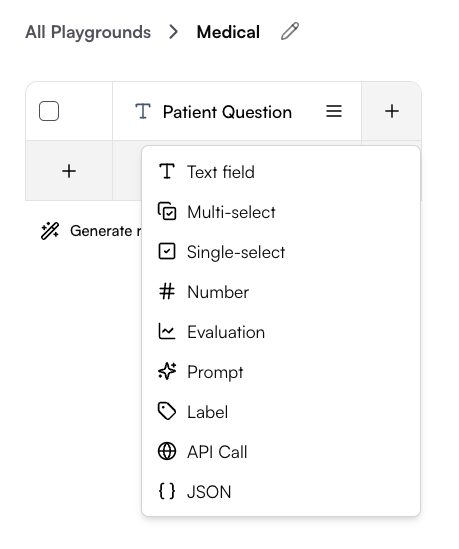Choose Evaluation from the column type menu

tap(281, 332)
